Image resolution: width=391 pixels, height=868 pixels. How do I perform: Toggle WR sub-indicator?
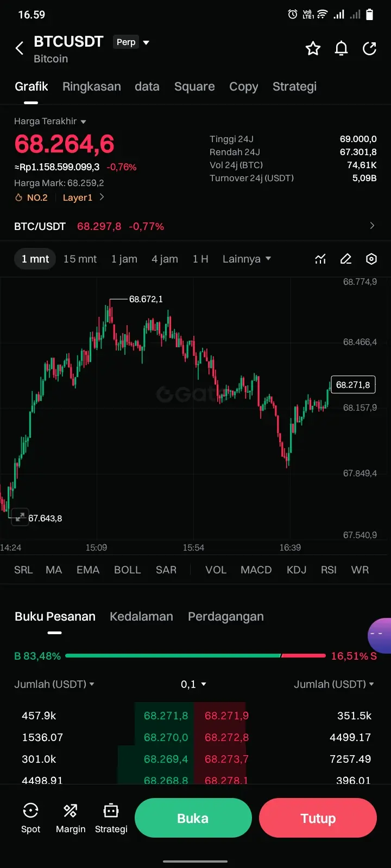360,570
